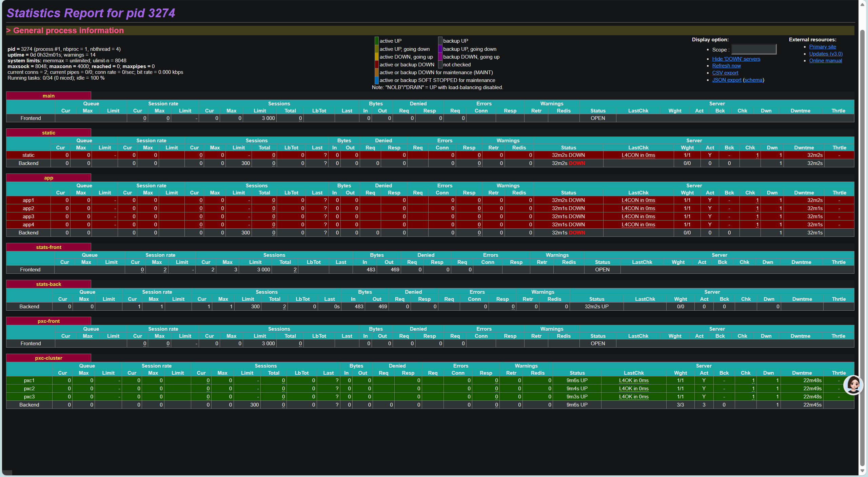Screen dimensions: 868x477
Task: Click the stats-front proxy title
Action: click(48, 247)
